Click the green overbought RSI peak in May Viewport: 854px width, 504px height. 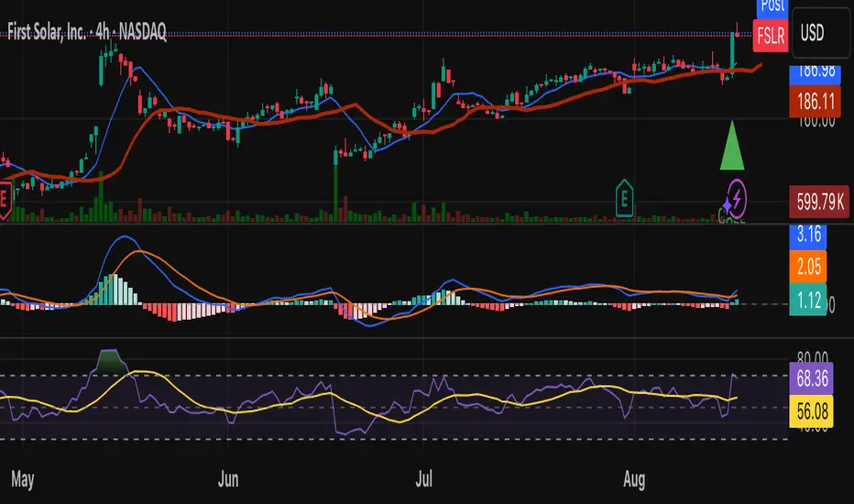(x=110, y=359)
